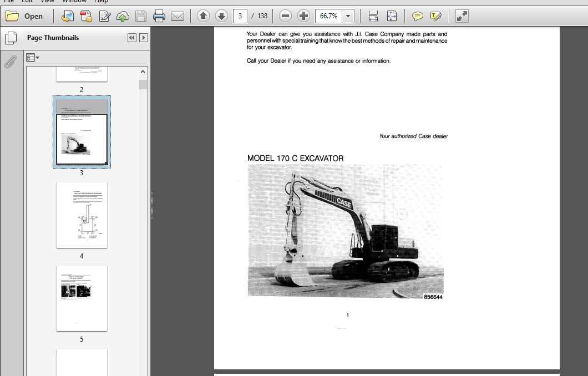Viewport: 588px width, 376px height.
Task: Click the thumbnail scrollbar up arrow
Action: point(143,71)
